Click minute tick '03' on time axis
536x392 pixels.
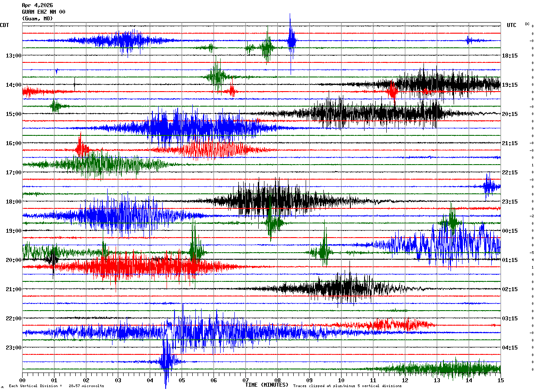coord(118,380)
